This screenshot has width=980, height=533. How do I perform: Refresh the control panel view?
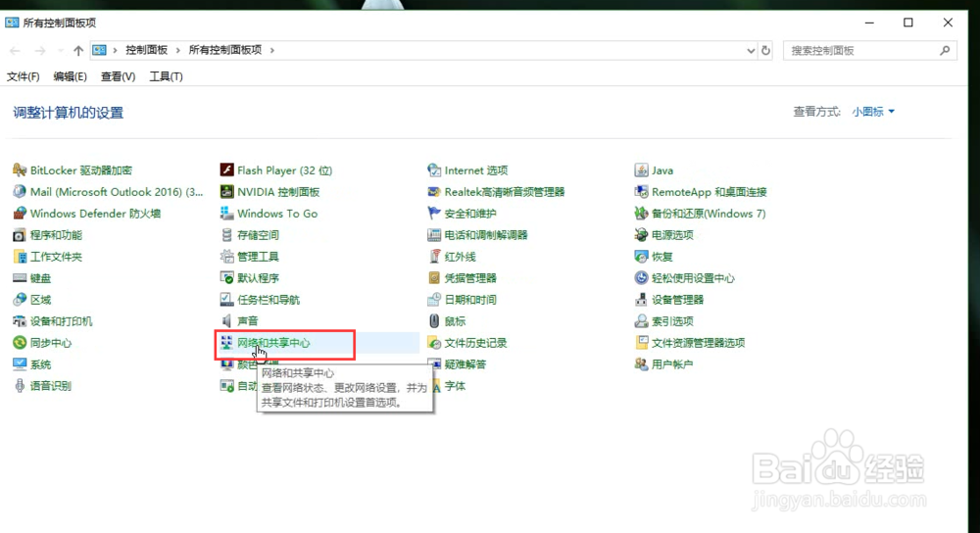coord(765,51)
